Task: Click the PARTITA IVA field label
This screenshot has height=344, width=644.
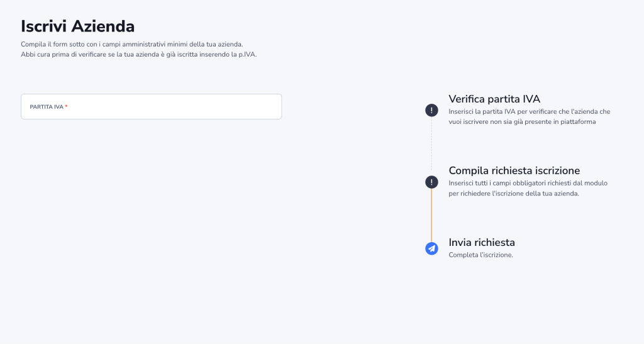Action: click(x=46, y=107)
